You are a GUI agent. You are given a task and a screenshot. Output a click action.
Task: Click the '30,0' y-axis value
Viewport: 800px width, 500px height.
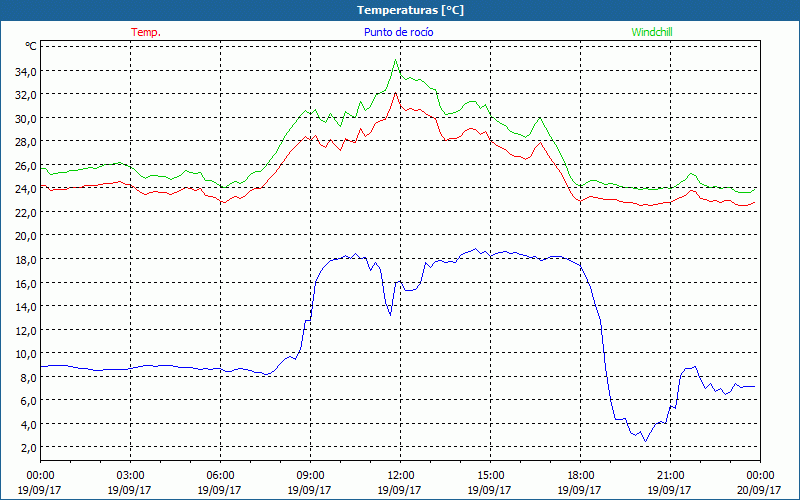[26, 118]
